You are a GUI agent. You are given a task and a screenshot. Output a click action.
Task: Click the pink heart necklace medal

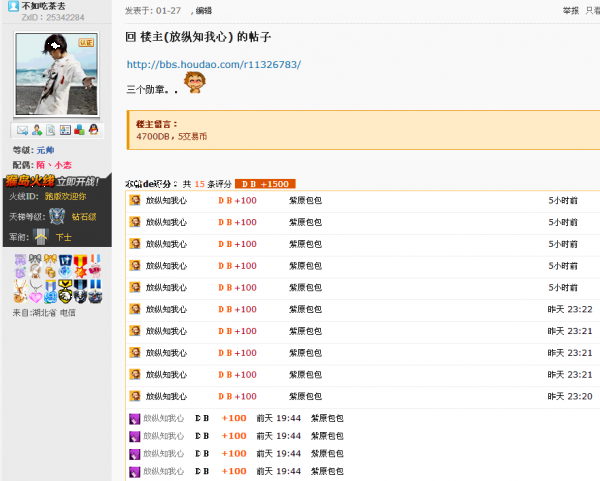tap(35, 291)
